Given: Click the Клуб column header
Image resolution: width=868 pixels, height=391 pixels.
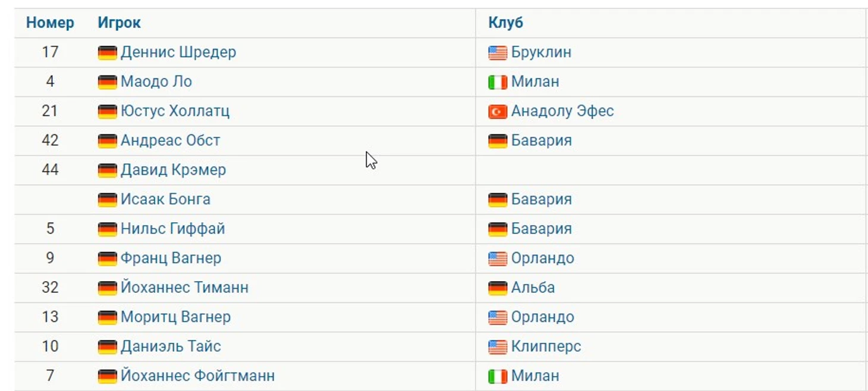Looking at the screenshot, I should tap(505, 23).
